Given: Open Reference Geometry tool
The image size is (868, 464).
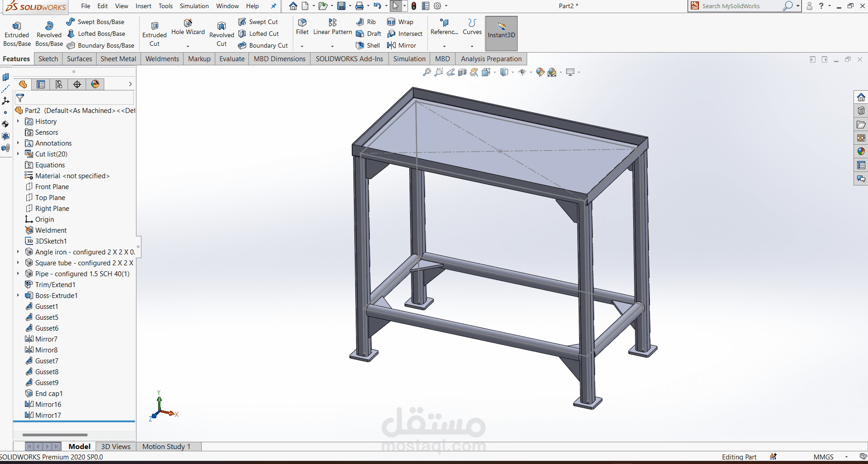Looking at the screenshot, I should point(444,26).
